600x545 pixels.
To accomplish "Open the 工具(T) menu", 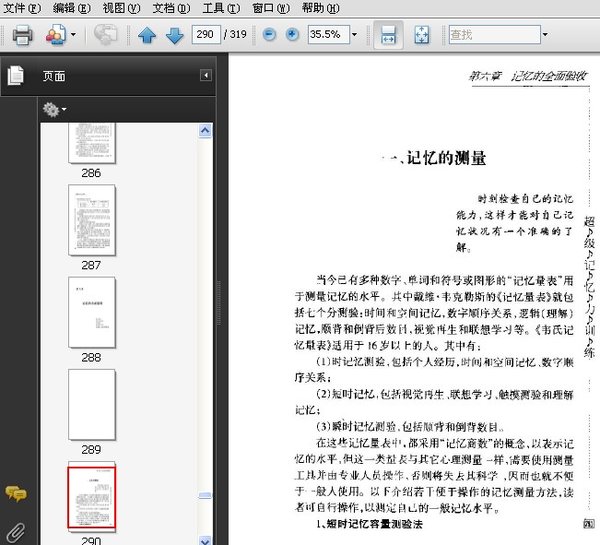I will pos(221,8).
